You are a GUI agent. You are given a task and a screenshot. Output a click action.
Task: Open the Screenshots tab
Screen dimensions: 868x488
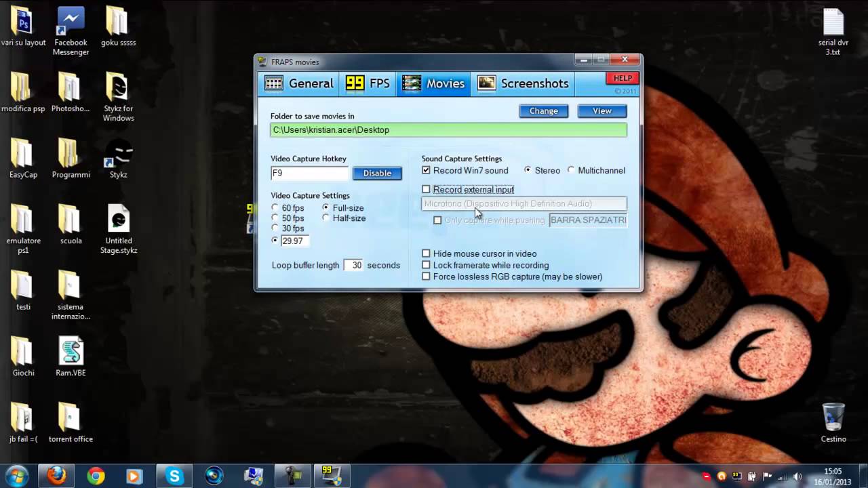coord(523,83)
